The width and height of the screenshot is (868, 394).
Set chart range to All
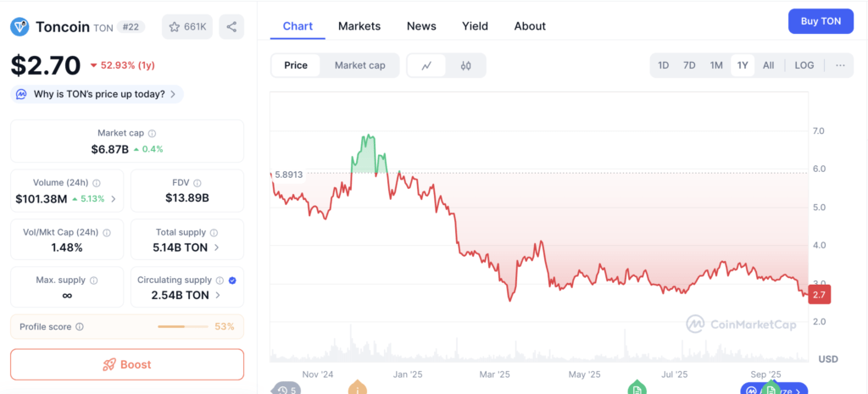(x=768, y=65)
